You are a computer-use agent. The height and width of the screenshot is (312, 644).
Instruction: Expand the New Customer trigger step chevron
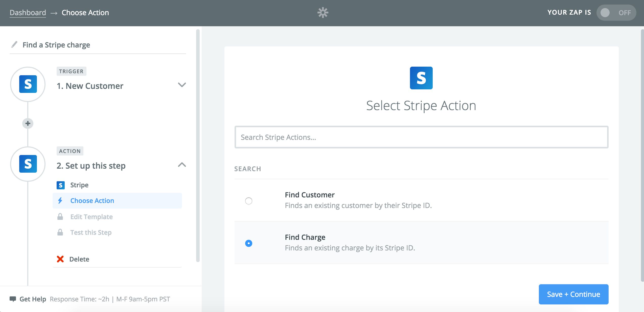tap(182, 85)
